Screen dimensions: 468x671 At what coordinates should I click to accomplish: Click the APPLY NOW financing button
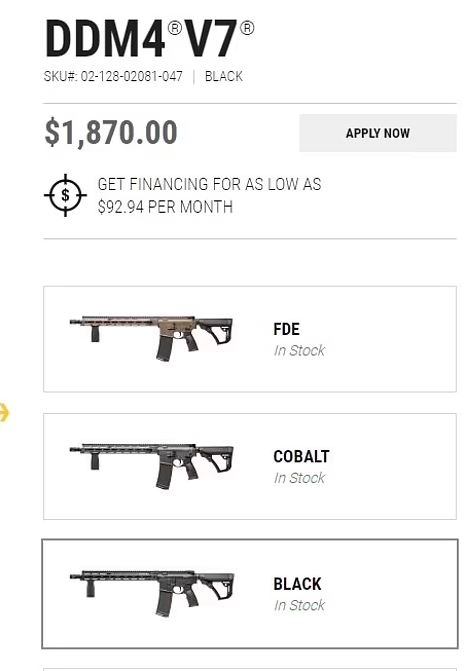[x=378, y=133]
